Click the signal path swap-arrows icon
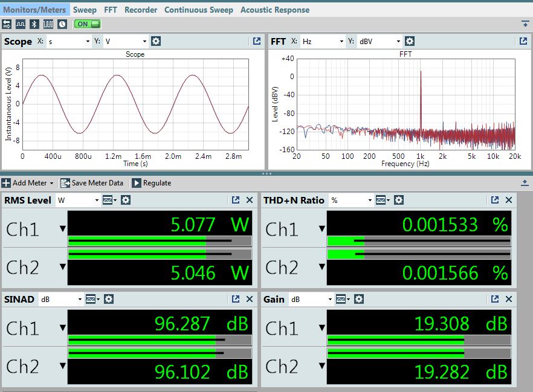Viewport: 533px width, 392px height. [7, 24]
